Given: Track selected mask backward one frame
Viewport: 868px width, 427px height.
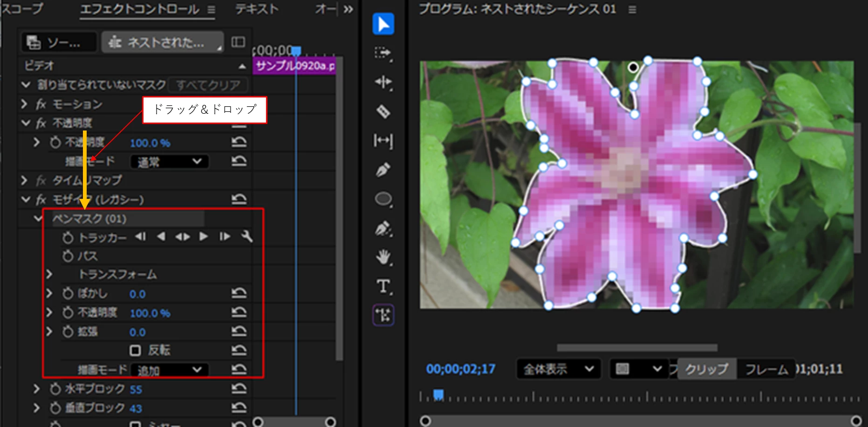Looking at the screenshot, I should click(x=140, y=237).
